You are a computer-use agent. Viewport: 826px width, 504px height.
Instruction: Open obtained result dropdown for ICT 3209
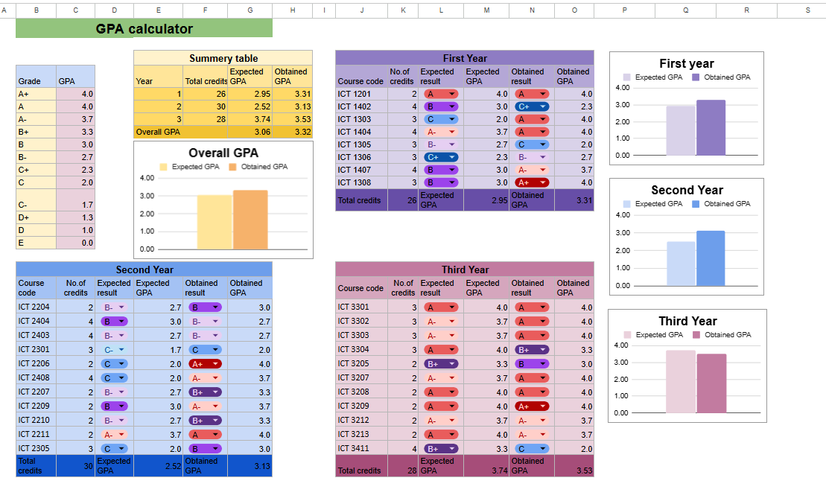tap(532, 406)
